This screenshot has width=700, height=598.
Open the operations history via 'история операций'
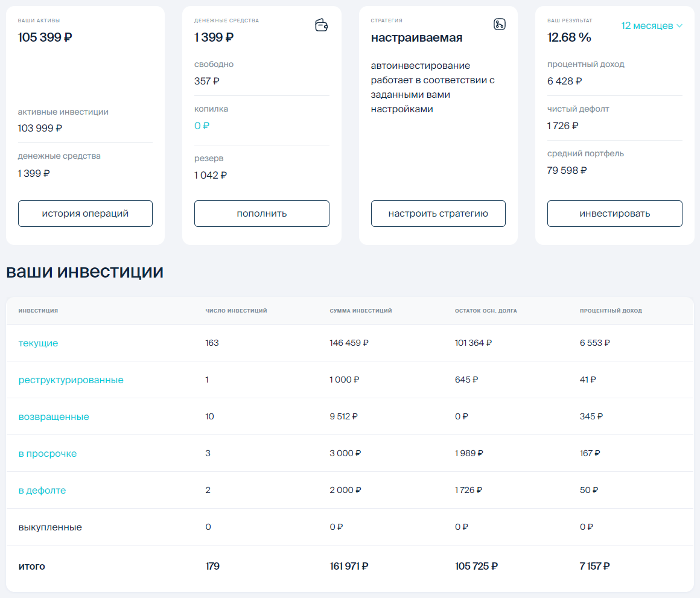[85, 213]
